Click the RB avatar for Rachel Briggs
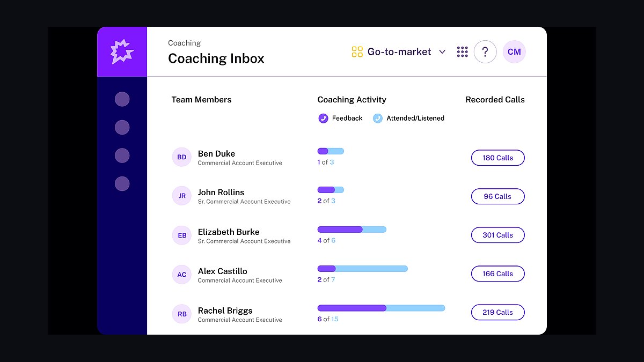This screenshot has height=362, width=644. [x=182, y=314]
